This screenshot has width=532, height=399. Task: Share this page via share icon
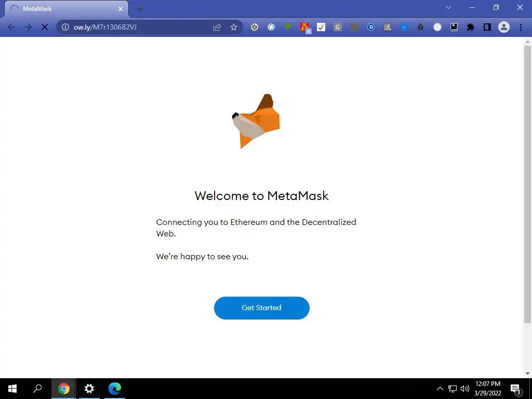pyautogui.click(x=217, y=27)
